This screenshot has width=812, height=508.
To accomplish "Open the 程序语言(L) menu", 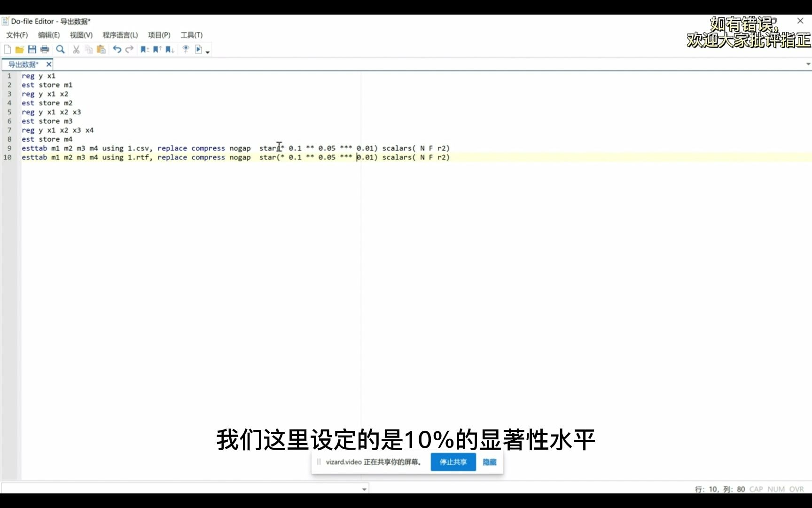I will (120, 35).
